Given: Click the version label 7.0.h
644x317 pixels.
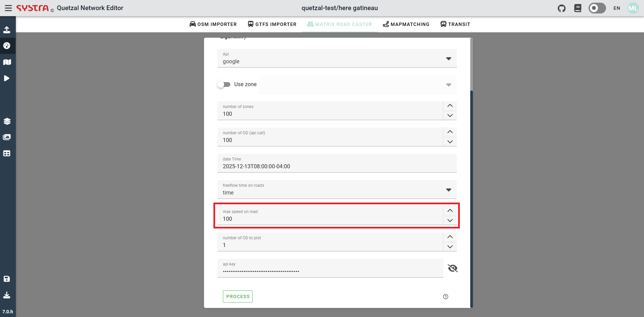Looking at the screenshot, I should (x=7, y=312).
